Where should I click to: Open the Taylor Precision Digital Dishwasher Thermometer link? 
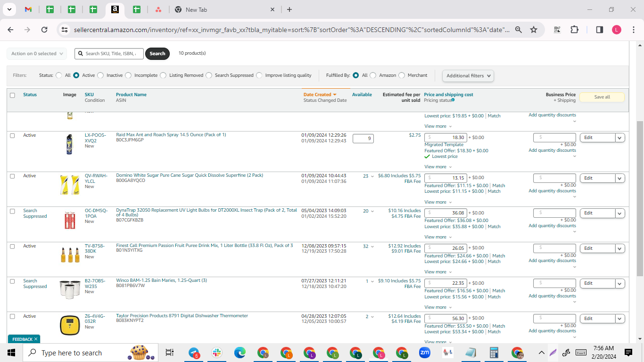click(x=182, y=316)
